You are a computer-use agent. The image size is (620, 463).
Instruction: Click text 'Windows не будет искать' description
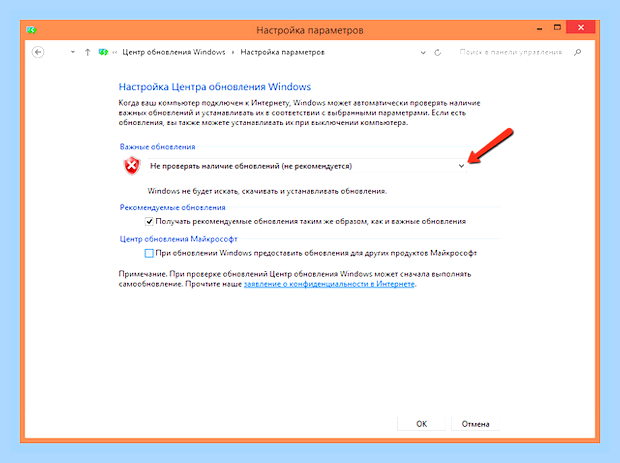click(267, 191)
